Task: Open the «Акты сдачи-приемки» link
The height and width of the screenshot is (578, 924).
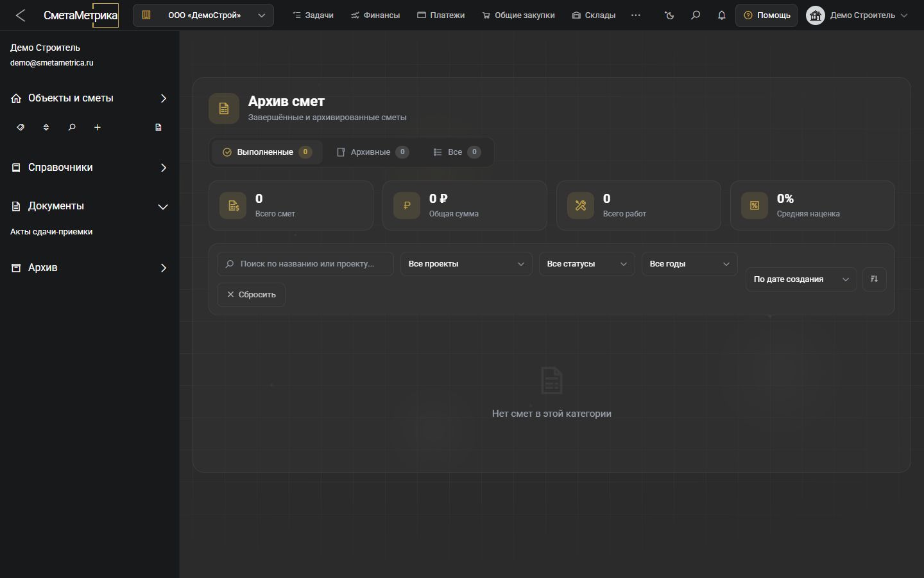Action: 51,232
